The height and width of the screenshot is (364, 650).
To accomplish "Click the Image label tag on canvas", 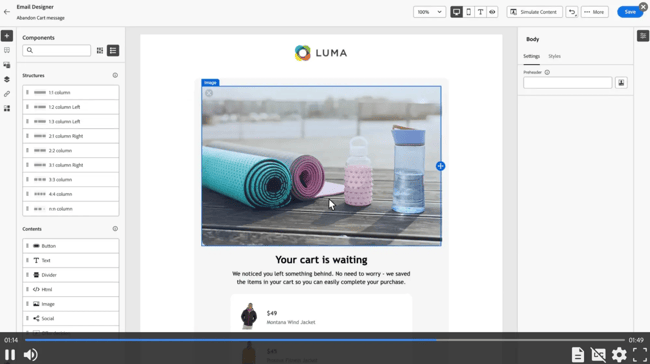I will (x=210, y=83).
